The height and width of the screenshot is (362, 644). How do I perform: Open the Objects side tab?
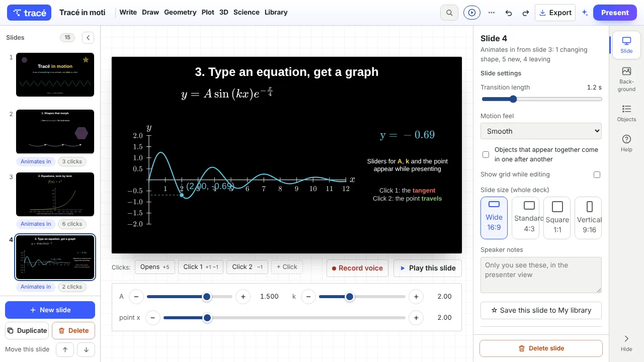[x=626, y=114]
